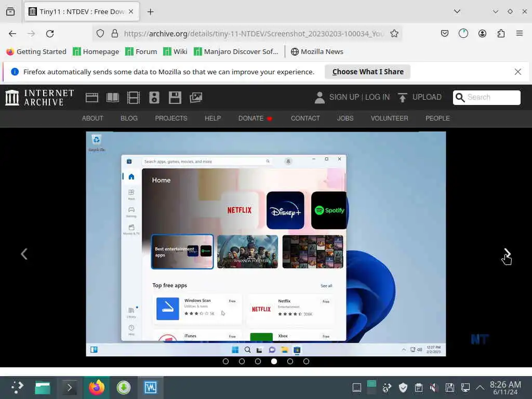Open the Texts book icon
Screen dimensions: 532x399
pos(113,98)
